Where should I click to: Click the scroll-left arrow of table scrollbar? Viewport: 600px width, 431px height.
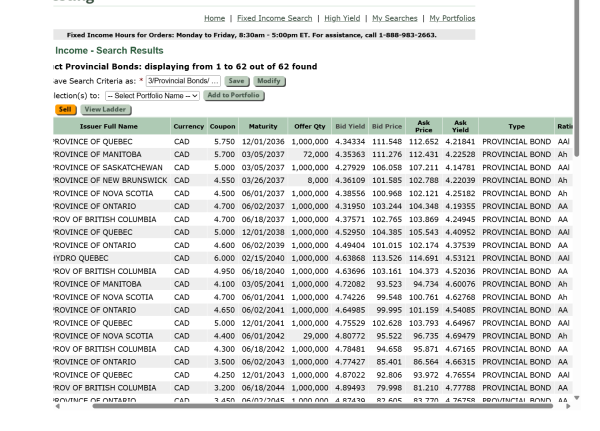(57, 406)
